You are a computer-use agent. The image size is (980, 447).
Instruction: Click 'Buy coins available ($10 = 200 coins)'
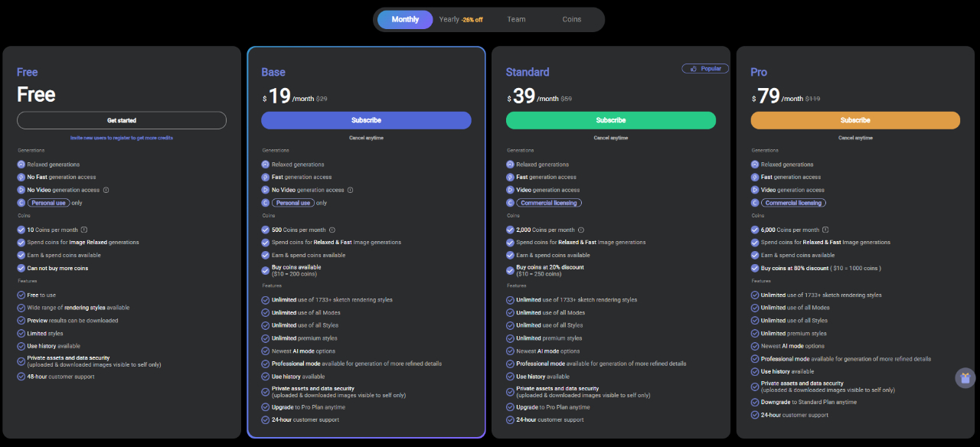pos(297,270)
